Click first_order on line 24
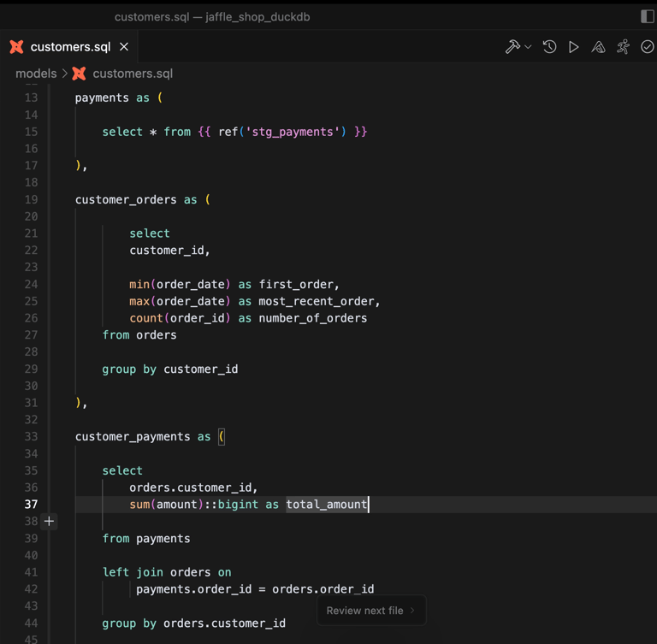 click(x=296, y=284)
